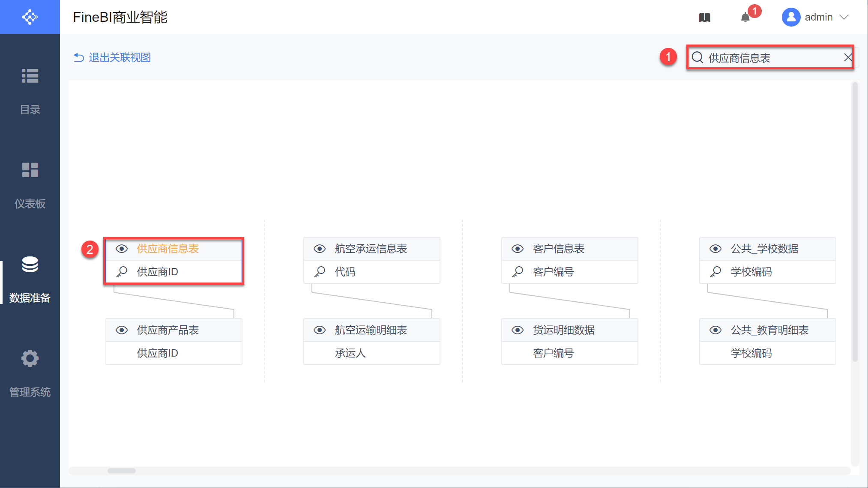Click the search magnifier icon
868x488 pixels.
pyautogui.click(x=697, y=58)
